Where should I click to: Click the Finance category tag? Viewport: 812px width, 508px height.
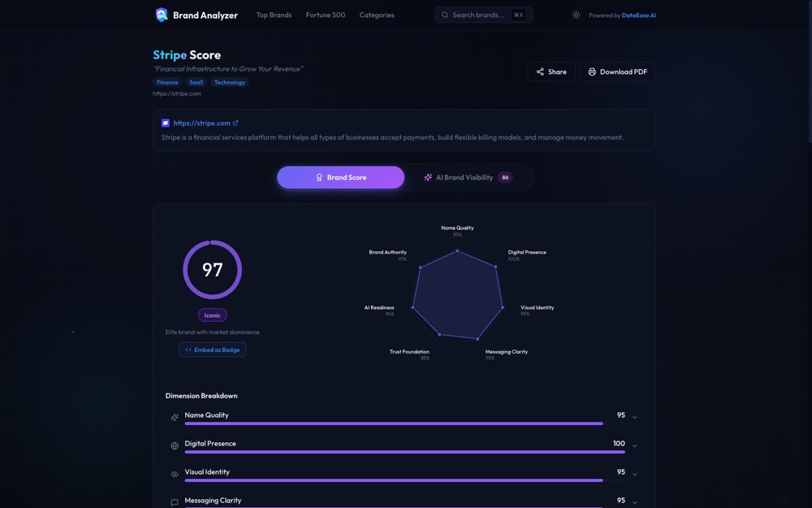tap(167, 82)
